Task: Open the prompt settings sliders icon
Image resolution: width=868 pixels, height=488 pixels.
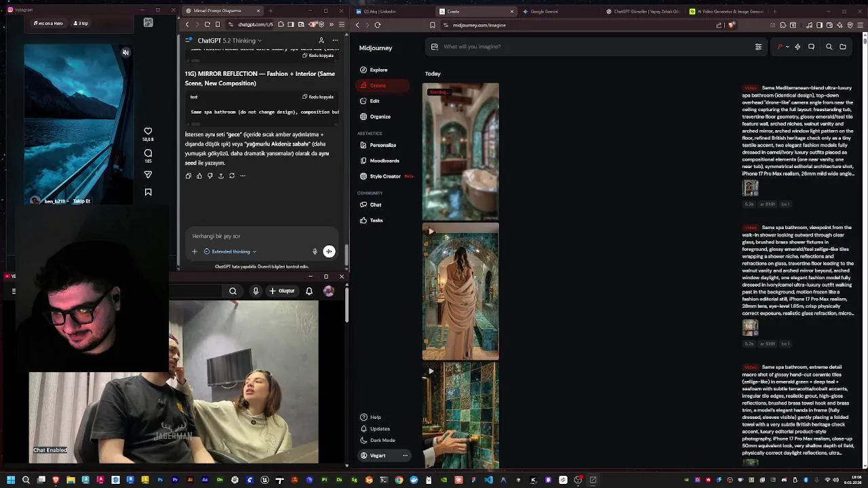Action: tap(758, 47)
